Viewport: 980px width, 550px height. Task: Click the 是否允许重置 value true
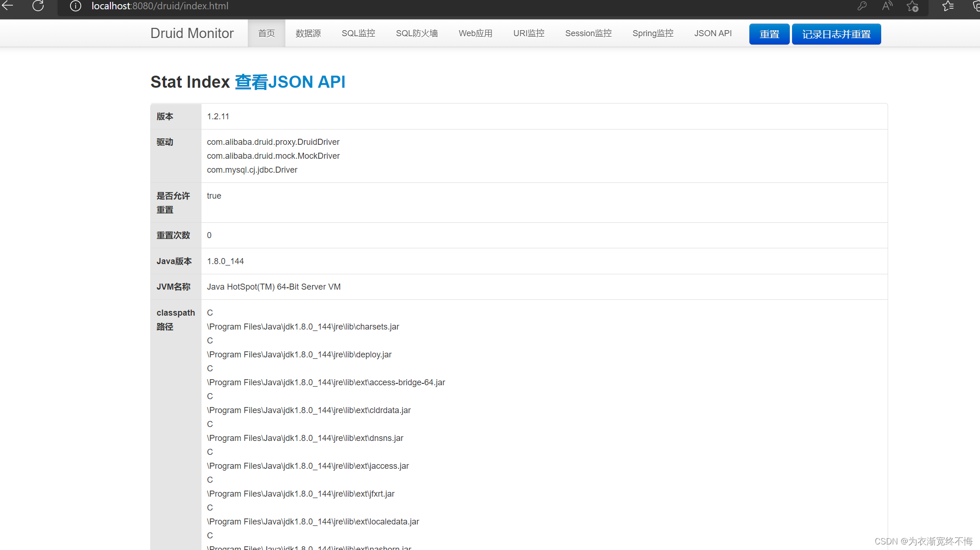pos(214,196)
